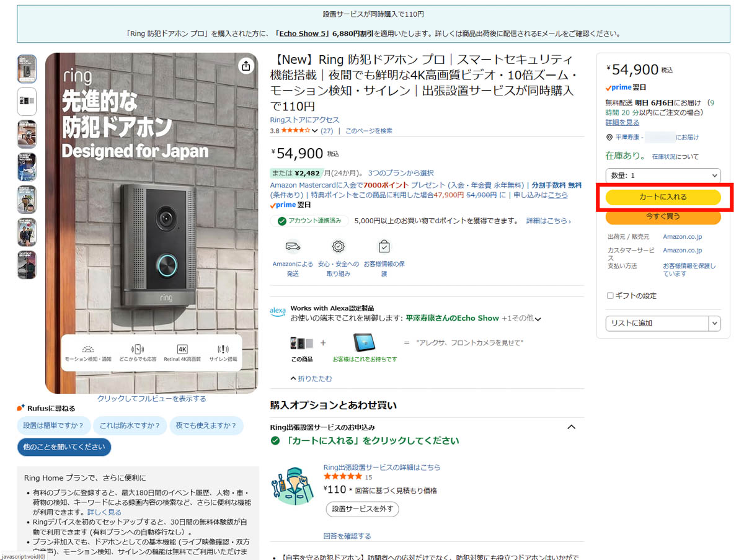The image size is (744, 560).
Task: Select the sixth product thumbnail
Action: tap(27, 232)
